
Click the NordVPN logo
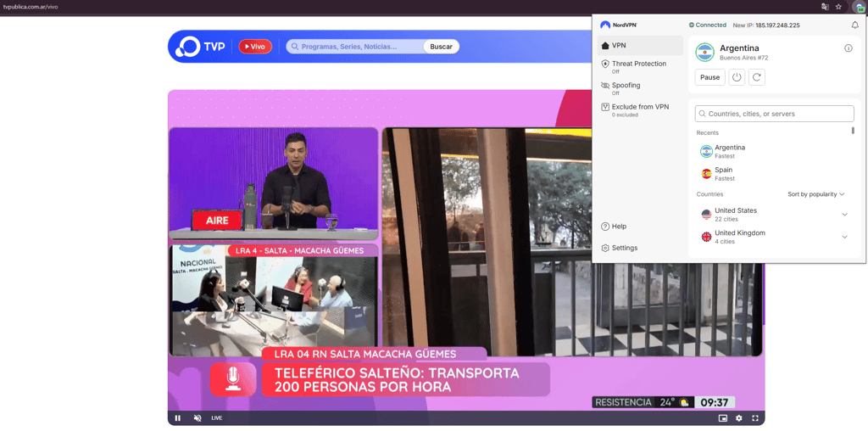pos(619,25)
